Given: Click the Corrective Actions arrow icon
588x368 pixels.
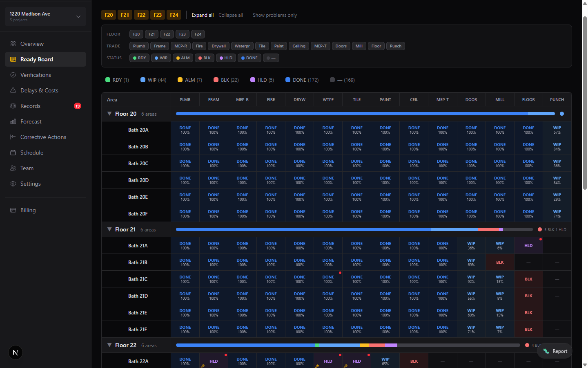Looking at the screenshot, I should pos(13,137).
